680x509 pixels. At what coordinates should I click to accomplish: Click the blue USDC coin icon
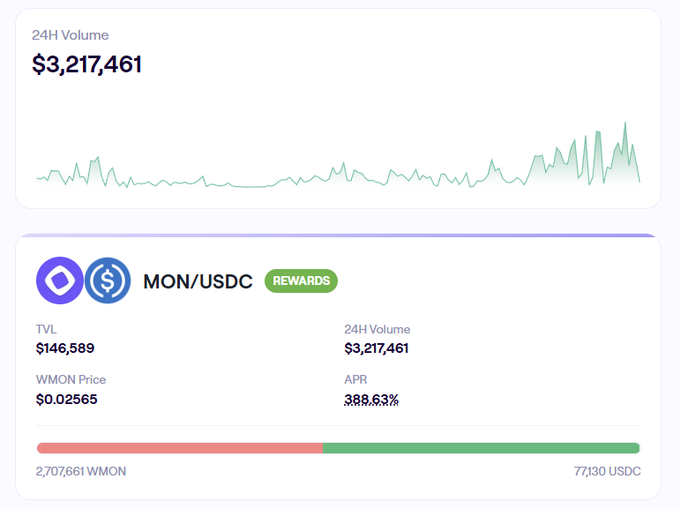pyautogui.click(x=108, y=281)
